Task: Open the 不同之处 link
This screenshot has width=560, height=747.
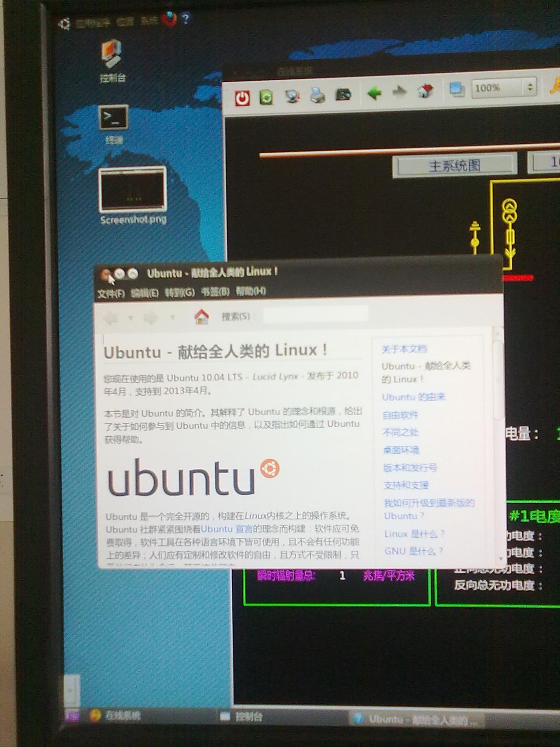Action: point(401,433)
